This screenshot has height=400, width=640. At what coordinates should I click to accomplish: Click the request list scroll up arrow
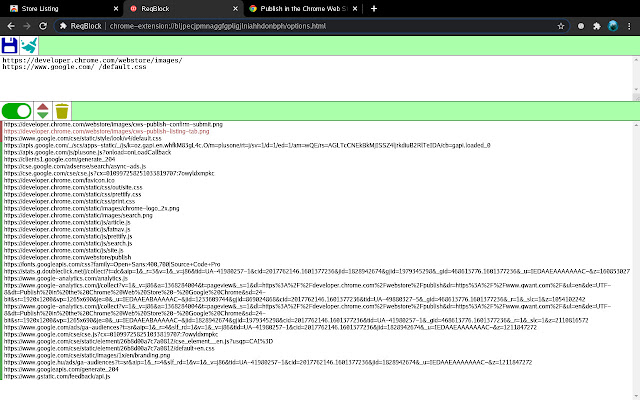636,125
